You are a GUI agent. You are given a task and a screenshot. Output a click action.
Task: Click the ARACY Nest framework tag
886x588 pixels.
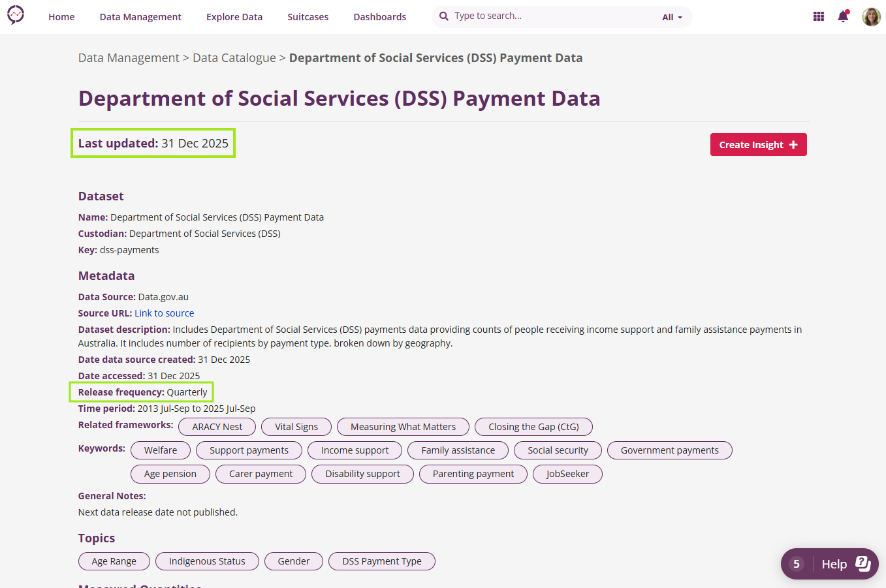(x=217, y=427)
